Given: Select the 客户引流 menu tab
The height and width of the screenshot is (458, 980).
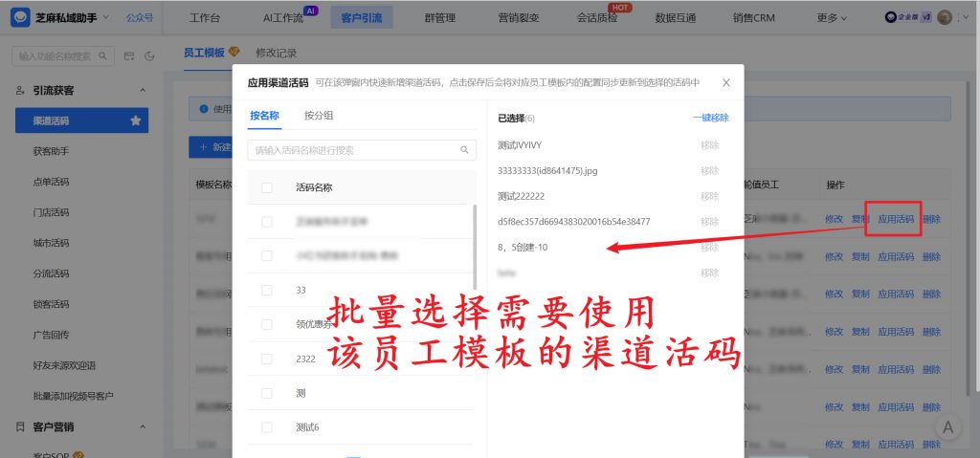Looking at the screenshot, I should tap(362, 17).
